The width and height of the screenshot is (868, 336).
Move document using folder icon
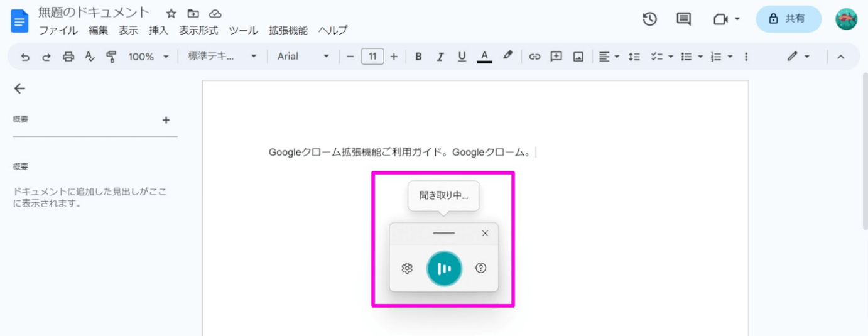(x=193, y=14)
